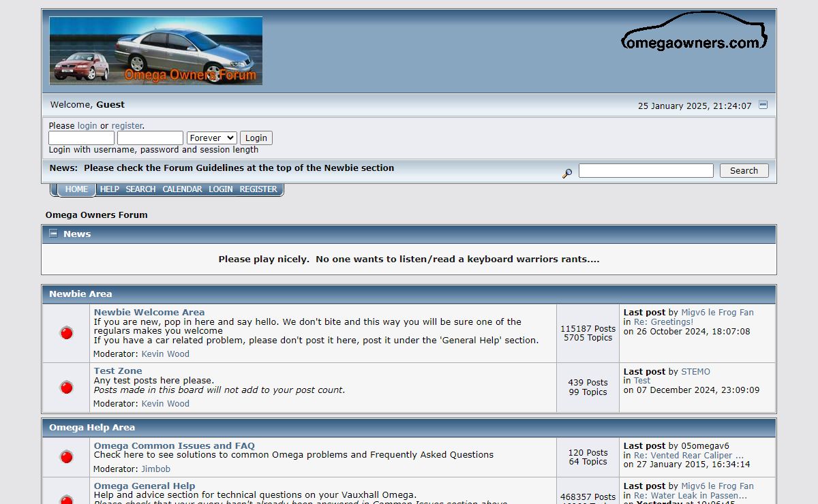Click the Login button
The width and height of the screenshot is (818, 504).
coord(256,138)
